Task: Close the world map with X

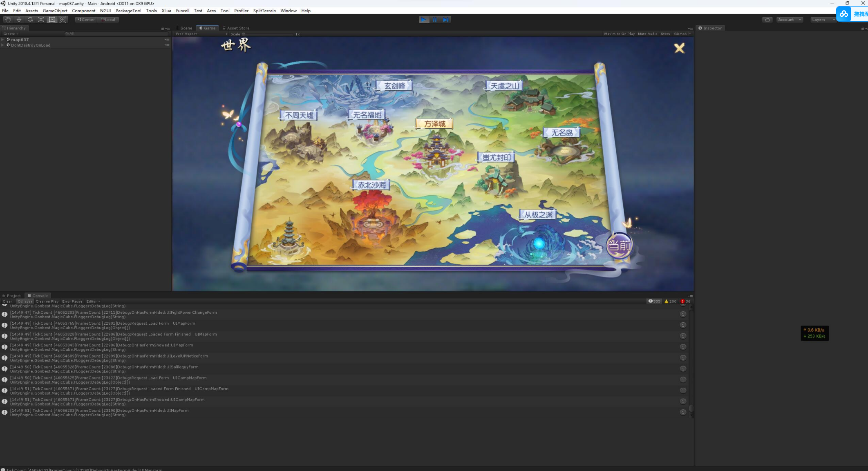Action: click(x=679, y=49)
